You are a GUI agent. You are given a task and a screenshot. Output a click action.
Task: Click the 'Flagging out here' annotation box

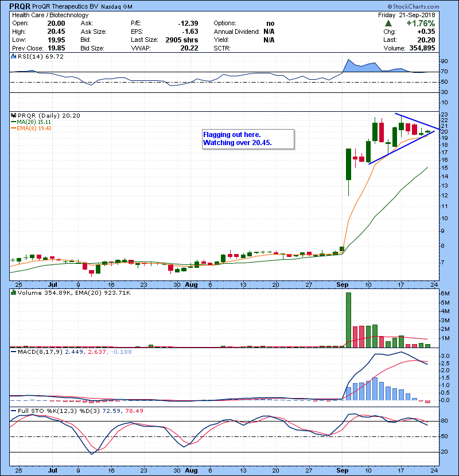click(x=248, y=139)
